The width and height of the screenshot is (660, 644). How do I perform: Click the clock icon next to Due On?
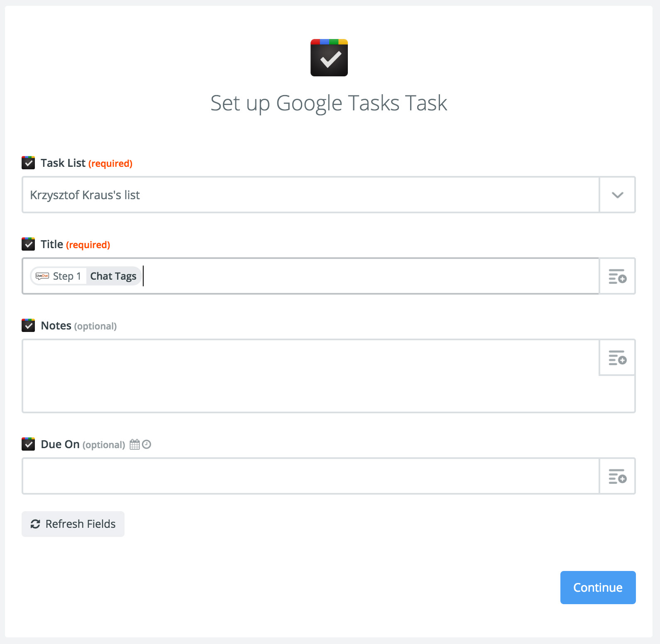[147, 444]
